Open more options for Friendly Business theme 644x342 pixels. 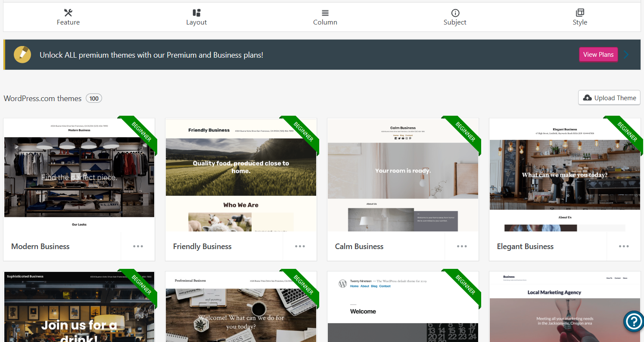point(300,246)
